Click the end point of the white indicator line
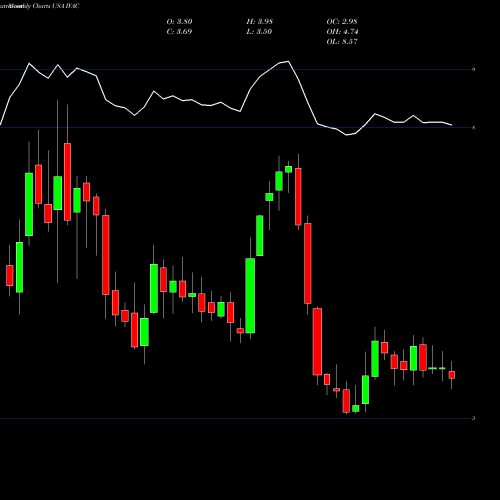Image resolution: width=500 pixels, height=500 pixels. point(452,125)
